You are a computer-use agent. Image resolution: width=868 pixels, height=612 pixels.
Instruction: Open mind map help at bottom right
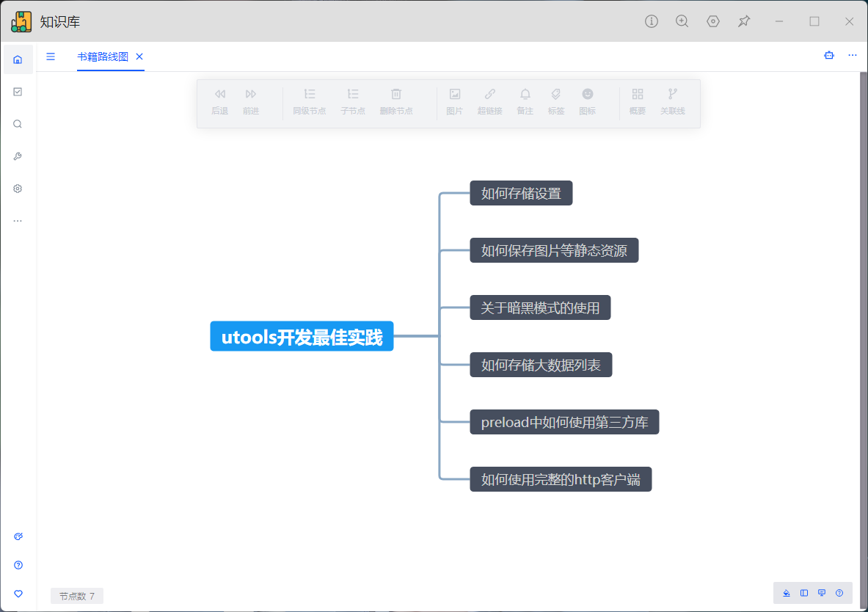click(839, 593)
